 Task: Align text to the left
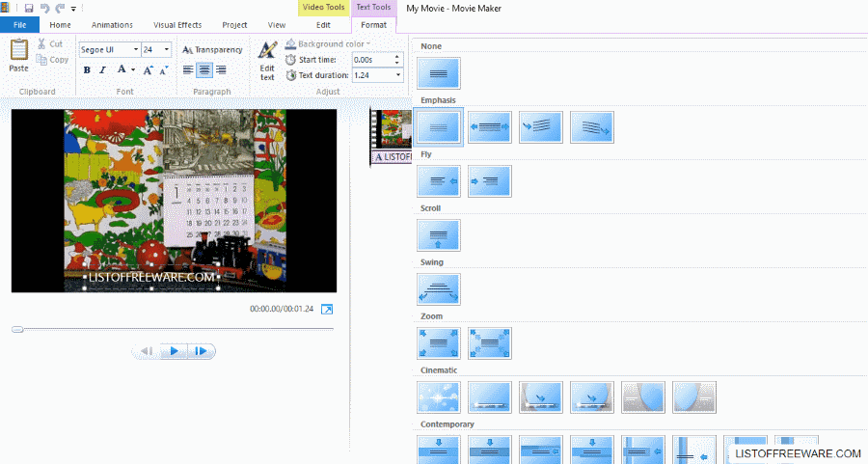coord(188,69)
